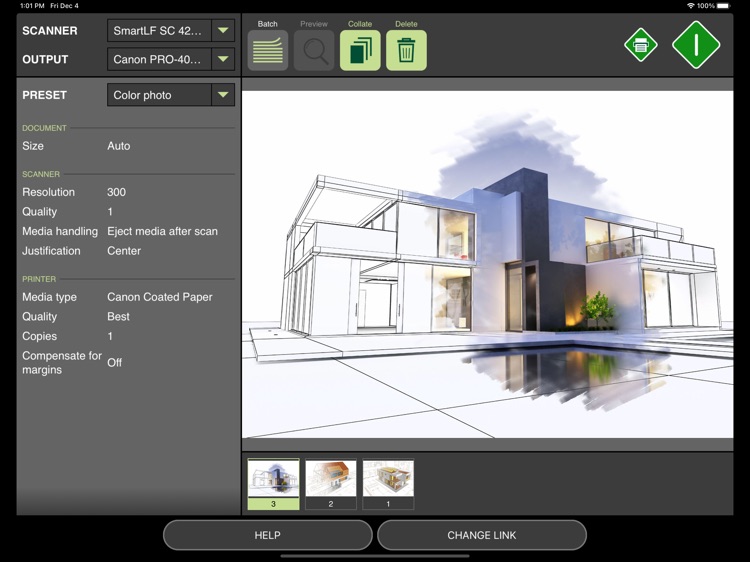Click the large green start scan diamond
750x562 pixels.
(696, 44)
